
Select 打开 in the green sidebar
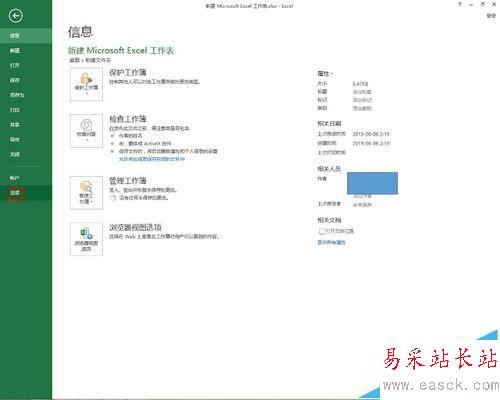click(x=26, y=65)
